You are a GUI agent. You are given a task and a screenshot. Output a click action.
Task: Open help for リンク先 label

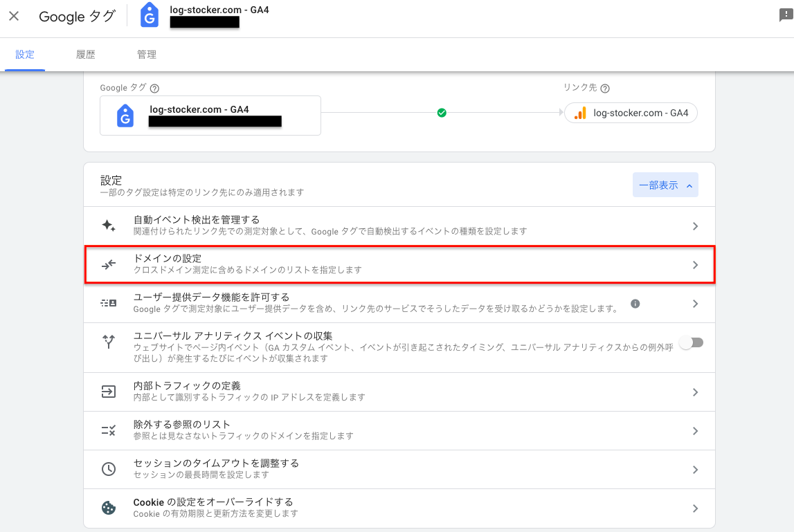click(x=605, y=89)
